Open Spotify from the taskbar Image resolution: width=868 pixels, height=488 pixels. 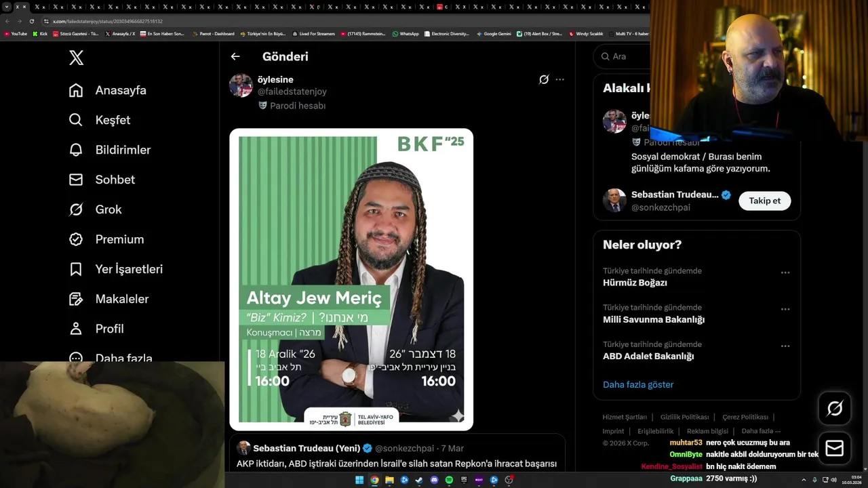pos(449,480)
